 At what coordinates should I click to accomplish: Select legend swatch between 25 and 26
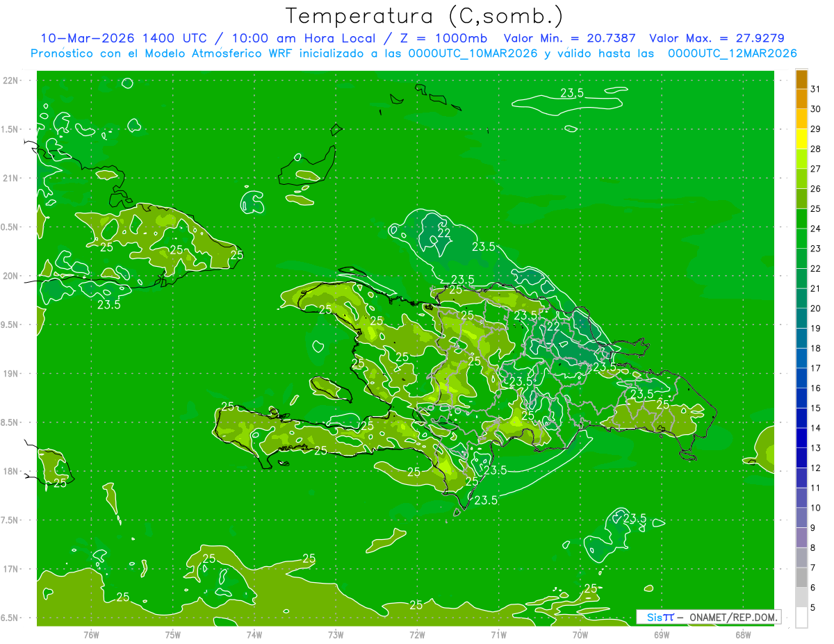click(801, 199)
